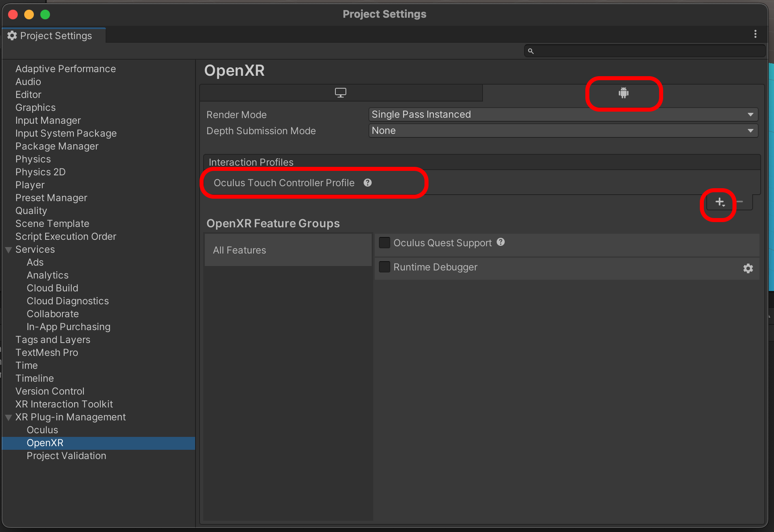The height and width of the screenshot is (532, 774).
Task: Open the three-dot window options menu
Action: point(755,34)
